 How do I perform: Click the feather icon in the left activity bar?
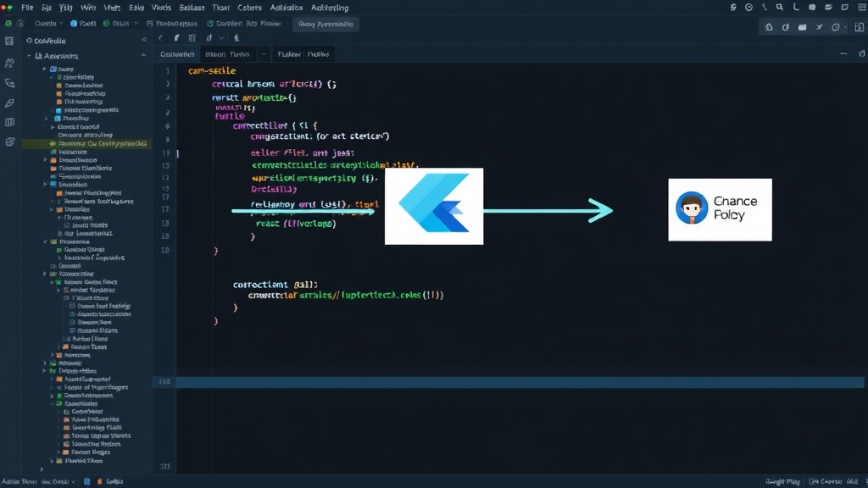pos(9,103)
